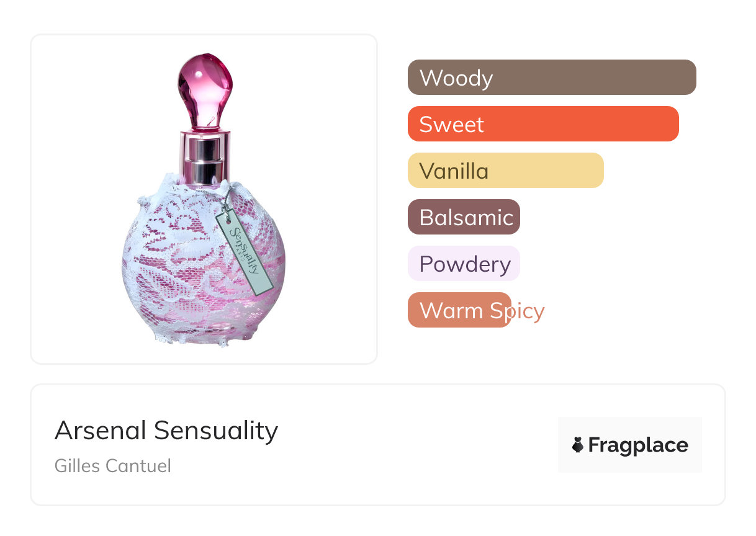Open the Arsenal Sensuality title
756x536 pixels.
(166, 430)
